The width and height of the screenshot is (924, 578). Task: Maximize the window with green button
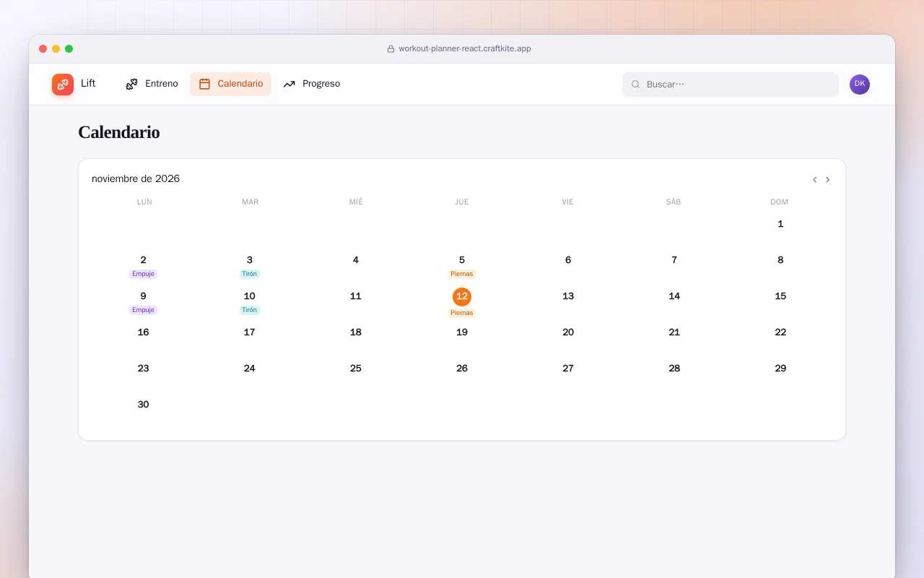69,49
